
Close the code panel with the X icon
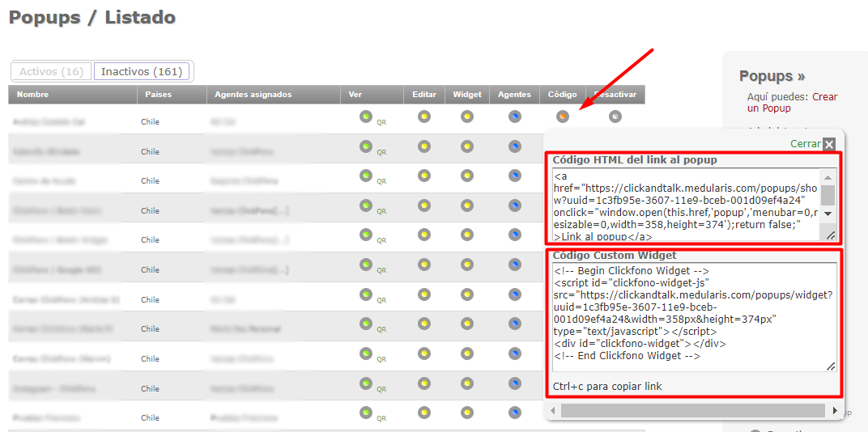pos(828,144)
